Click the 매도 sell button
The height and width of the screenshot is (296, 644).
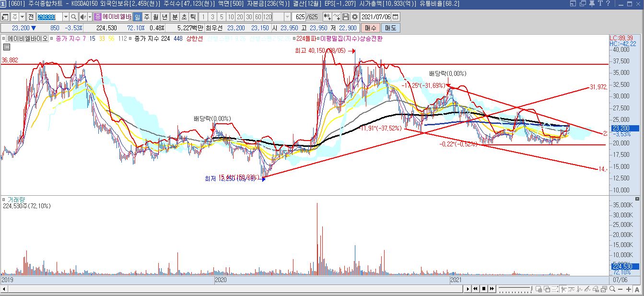coord(391,28)
